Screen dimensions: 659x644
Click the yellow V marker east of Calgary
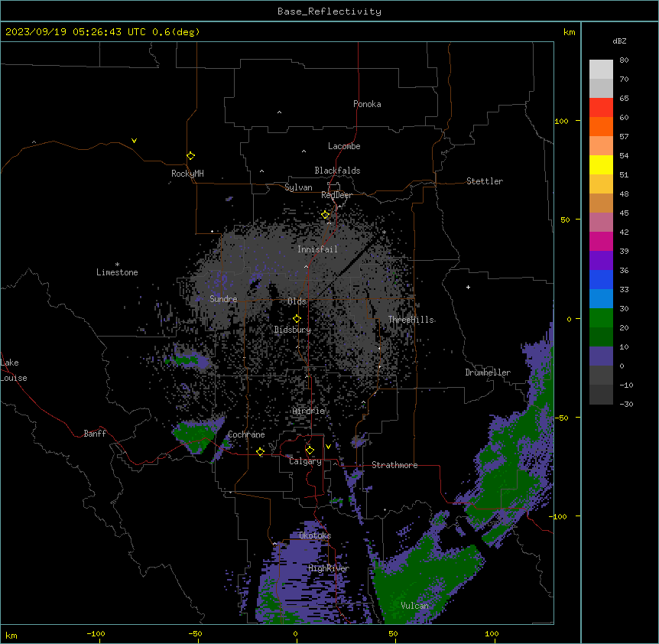pyautogui.click(x=328, y=447)
